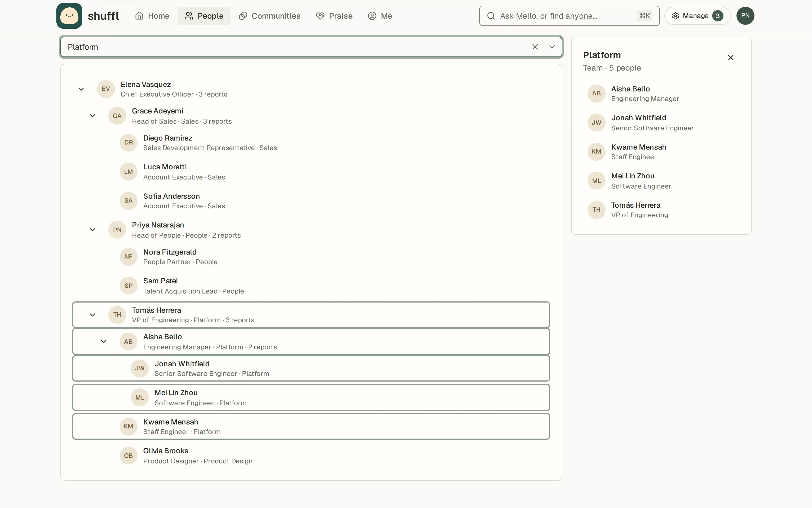Open Kwame Mensah in the Platform panel
The image size is (812, 508).
click(661, 152)
